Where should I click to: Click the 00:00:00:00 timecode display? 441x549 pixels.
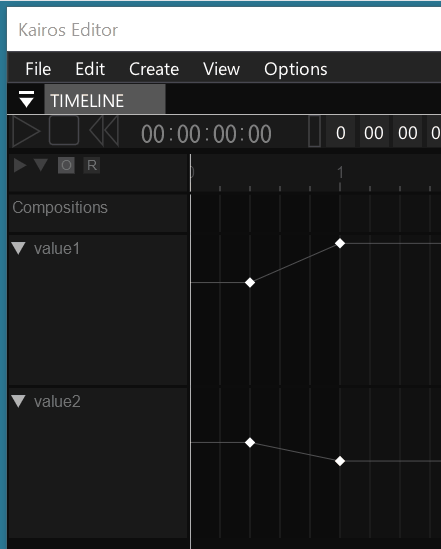pos(206,134)
